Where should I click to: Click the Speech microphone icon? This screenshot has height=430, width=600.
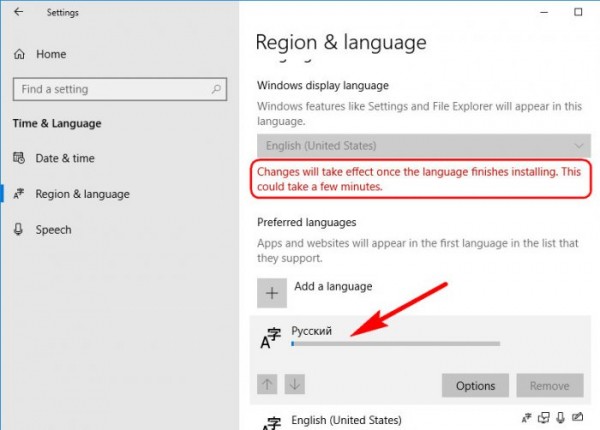coord(18,229)
